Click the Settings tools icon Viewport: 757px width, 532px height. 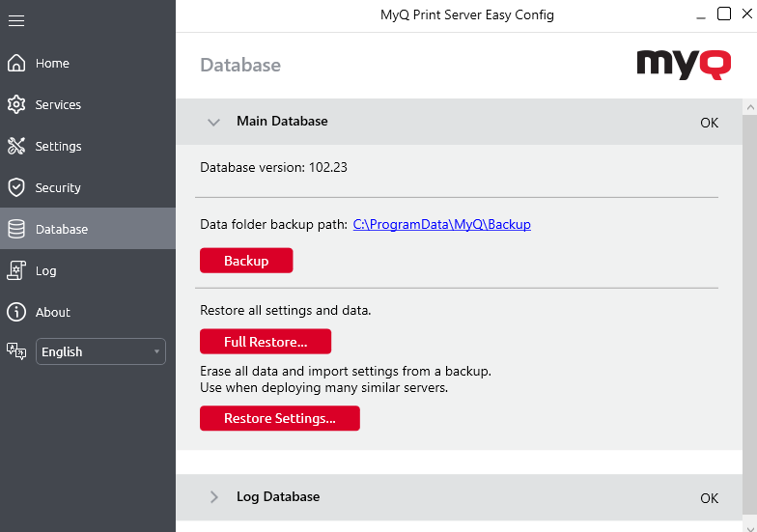[15, 147]
